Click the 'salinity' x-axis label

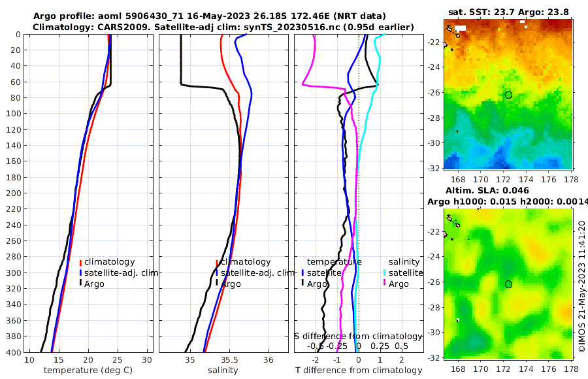pos(223,371)
